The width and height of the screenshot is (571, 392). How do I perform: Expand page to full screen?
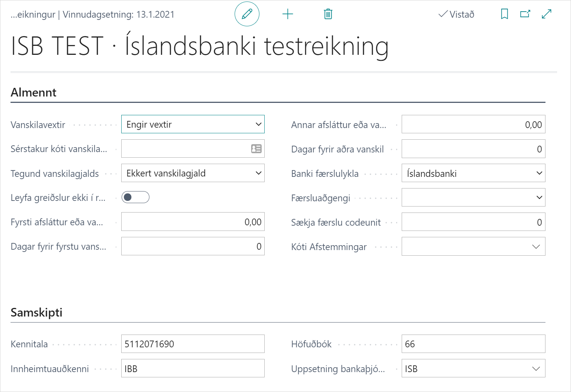[x=547, y=14]
